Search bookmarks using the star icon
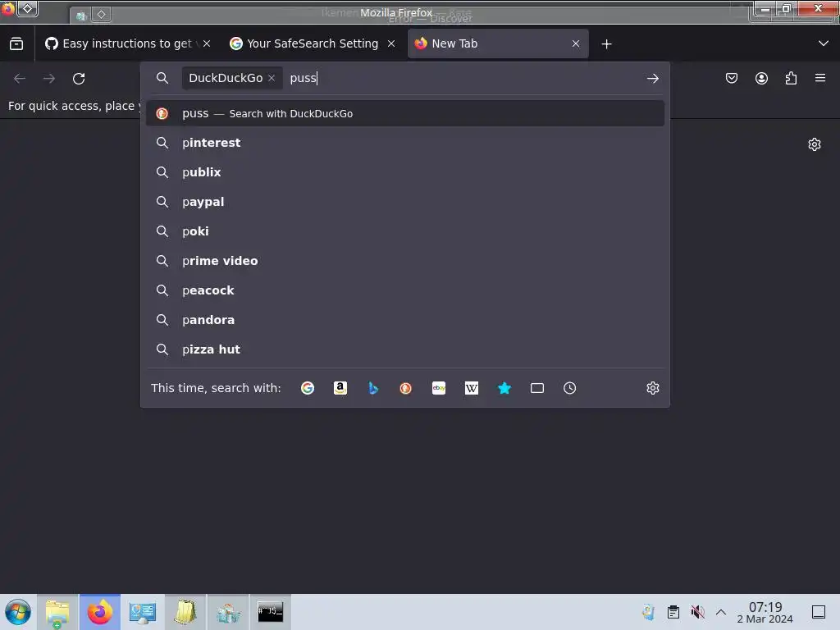 point(504,388)
